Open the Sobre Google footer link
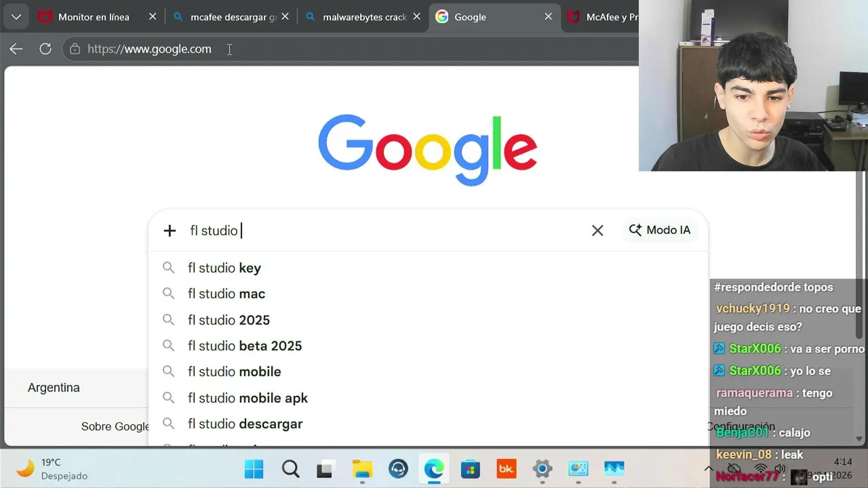This screenshot has height=488, width=868. [115, 426]
